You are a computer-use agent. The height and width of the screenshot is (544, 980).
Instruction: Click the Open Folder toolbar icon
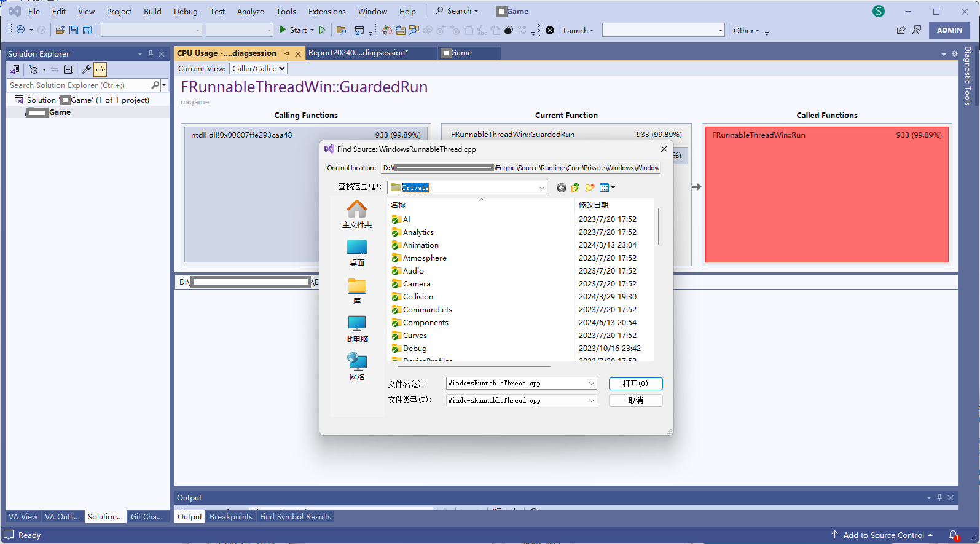(341, 30)
